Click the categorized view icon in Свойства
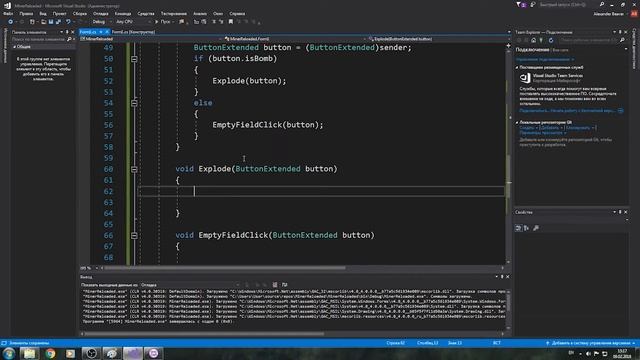The image size is (640, 360). [x=518, y=228]
